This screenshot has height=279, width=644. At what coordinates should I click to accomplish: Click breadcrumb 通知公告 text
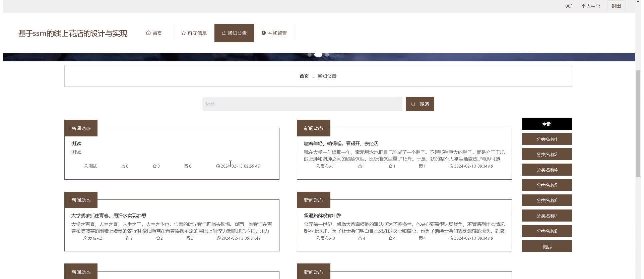click(x=327, y=76)
